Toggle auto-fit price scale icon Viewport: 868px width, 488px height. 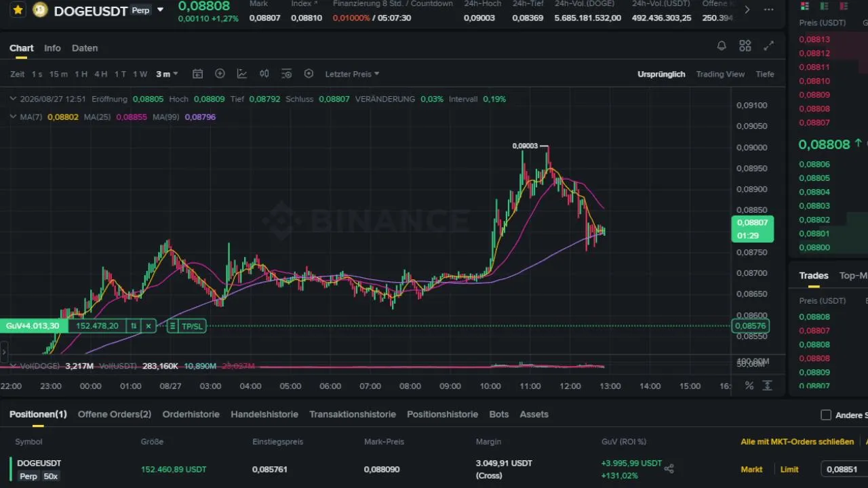pyautogui.click(x=768, y=386)
